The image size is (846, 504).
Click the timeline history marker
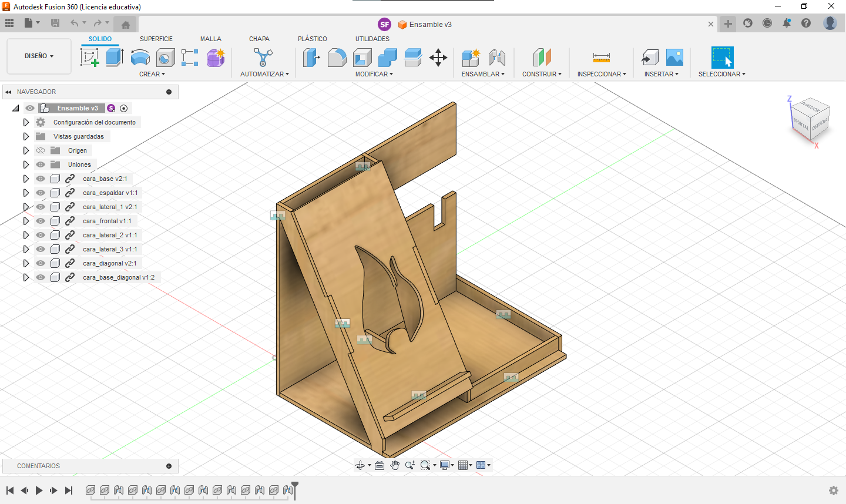point(295,490)
